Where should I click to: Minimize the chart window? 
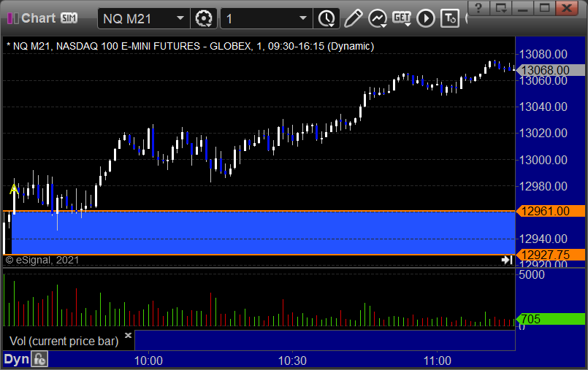[x=523, y=7]
